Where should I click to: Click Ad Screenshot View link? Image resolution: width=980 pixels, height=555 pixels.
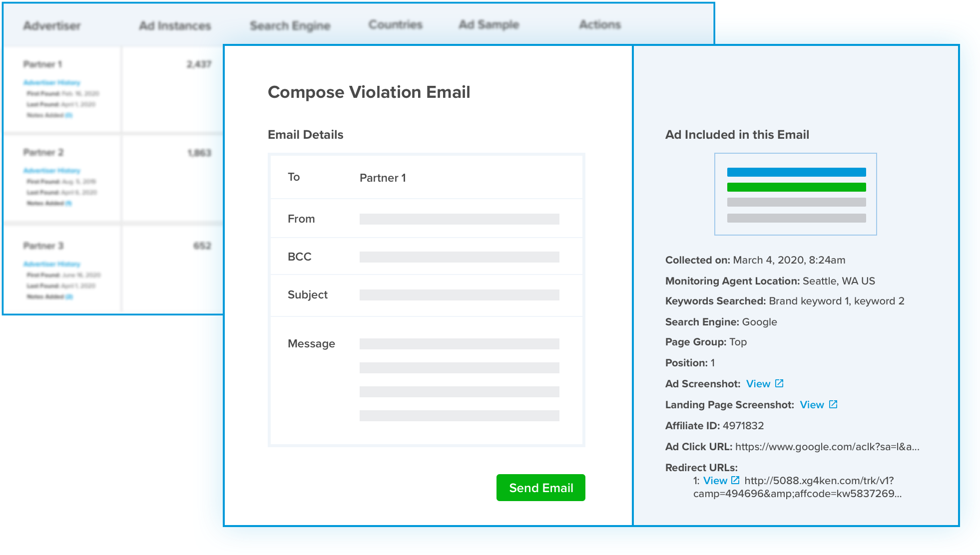click(x=758, y=384)
